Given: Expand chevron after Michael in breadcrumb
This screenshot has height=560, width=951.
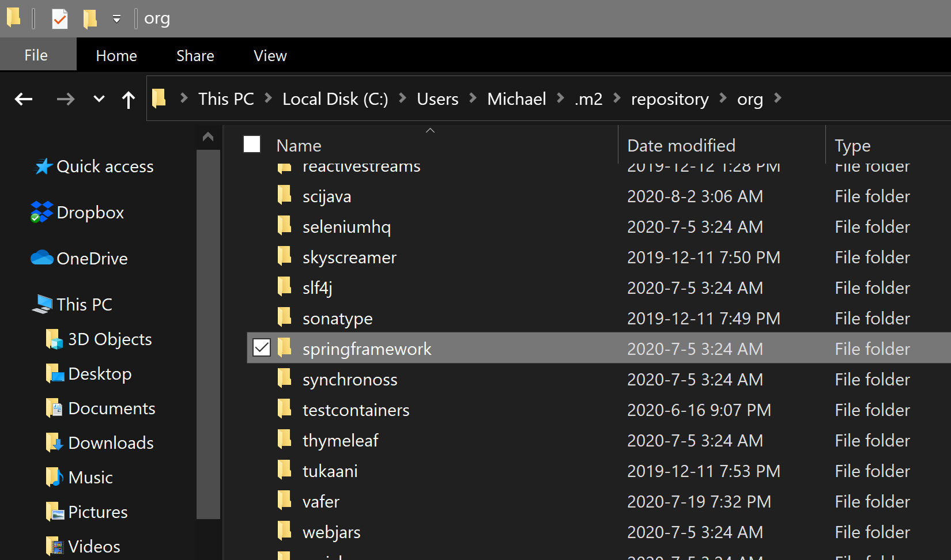Looking at the screenshot, I should click(560, 99).
